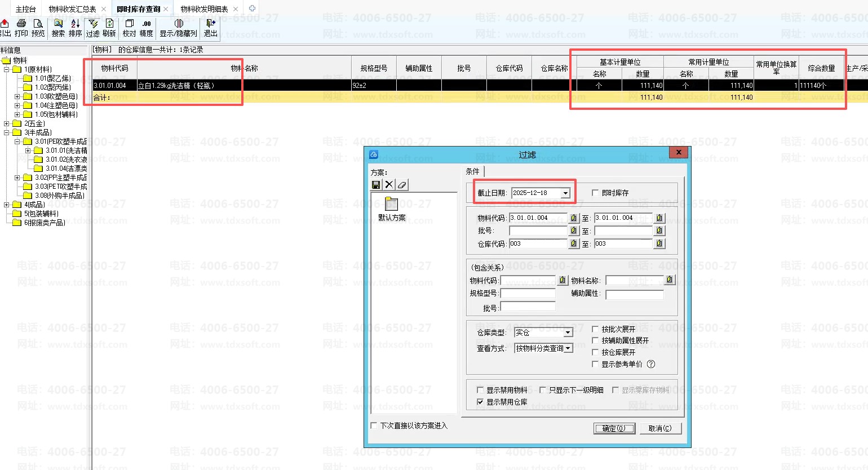Open 预览 (Preview) from the toolbar

click(38, 24)
